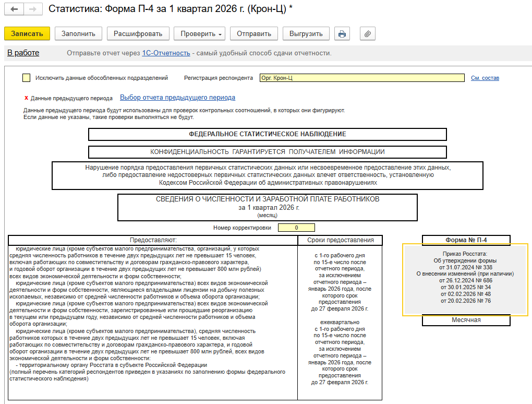Open the В работе status selector
This screenshot has height=404, width=532.
point(23,53)
